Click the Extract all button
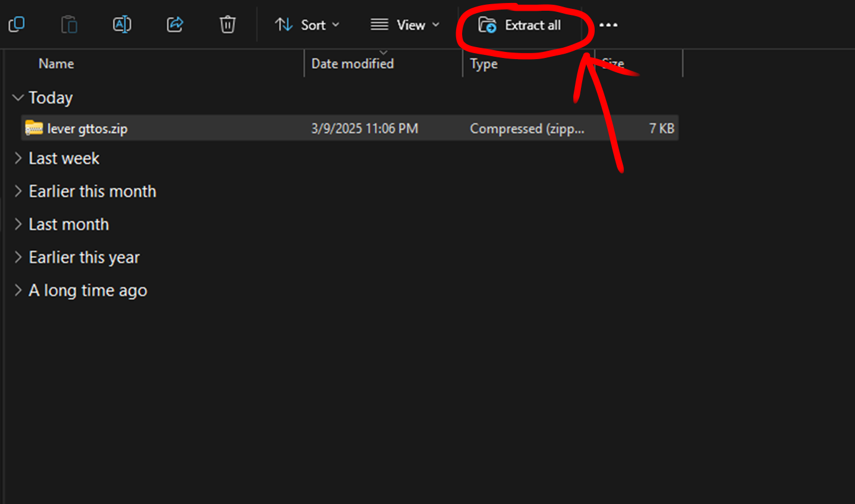 520,25
